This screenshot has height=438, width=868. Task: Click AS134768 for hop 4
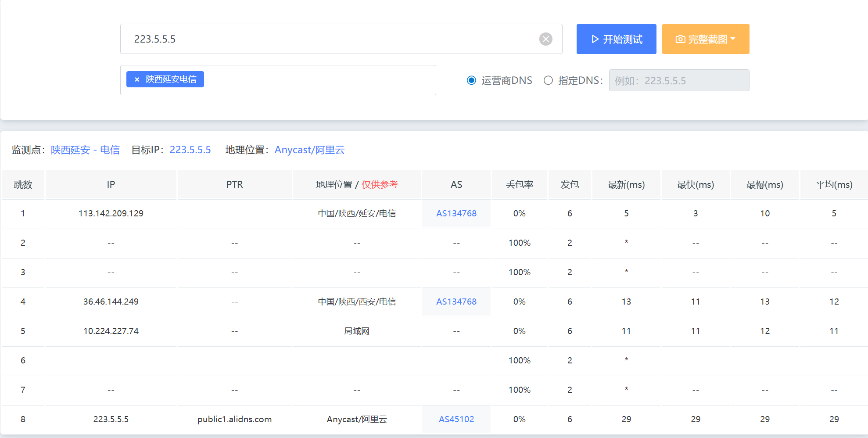click(x=456, y=302)
